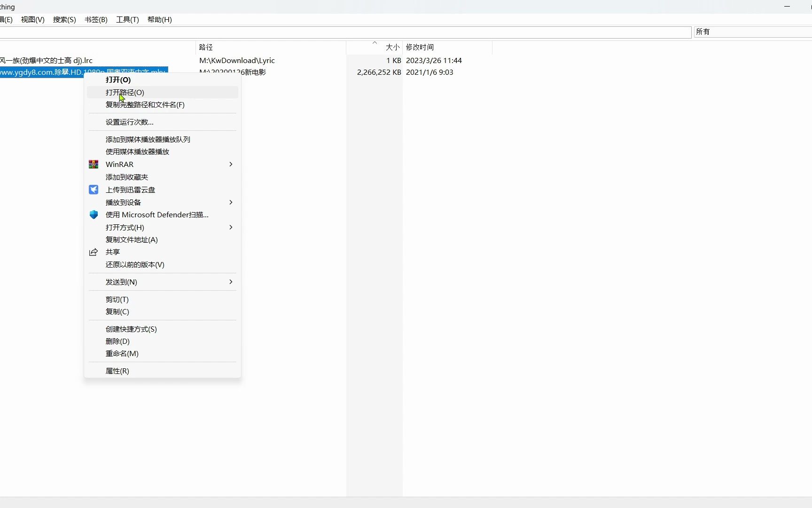Select 还原以前的版本(V)
Viewport: 812px width, 508px height.
click(x=163, y=264)
